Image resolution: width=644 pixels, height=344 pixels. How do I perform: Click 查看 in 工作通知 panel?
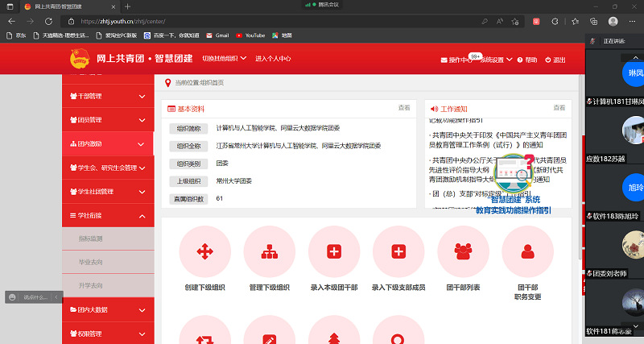point(559,108)
